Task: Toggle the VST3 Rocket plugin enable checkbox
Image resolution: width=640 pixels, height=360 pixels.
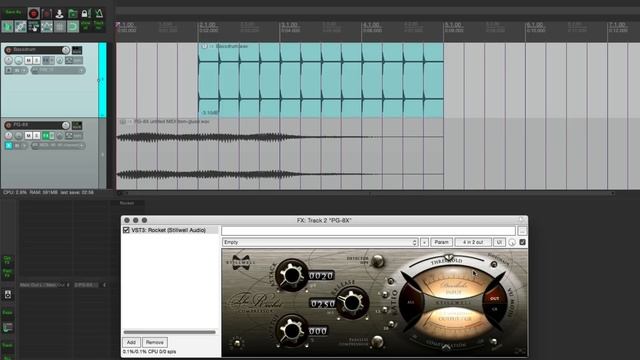Action: [x=126, y=230]
